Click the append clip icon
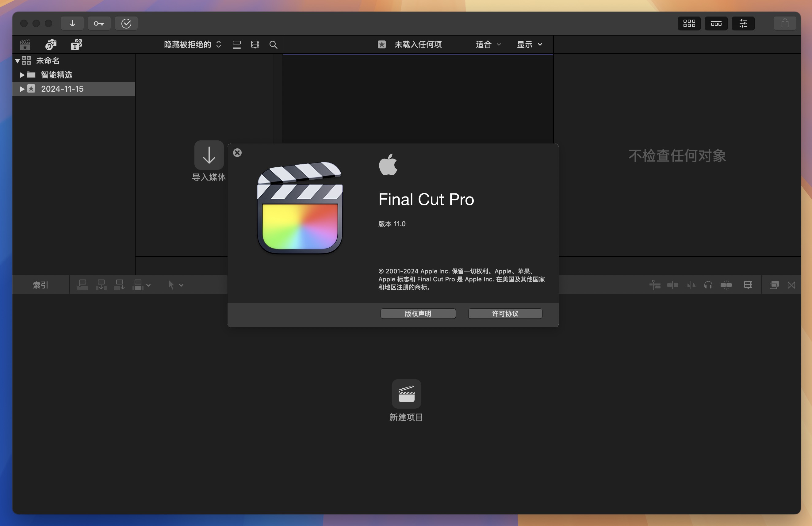This screenshot has width=812, height=526. pos(119,285)
